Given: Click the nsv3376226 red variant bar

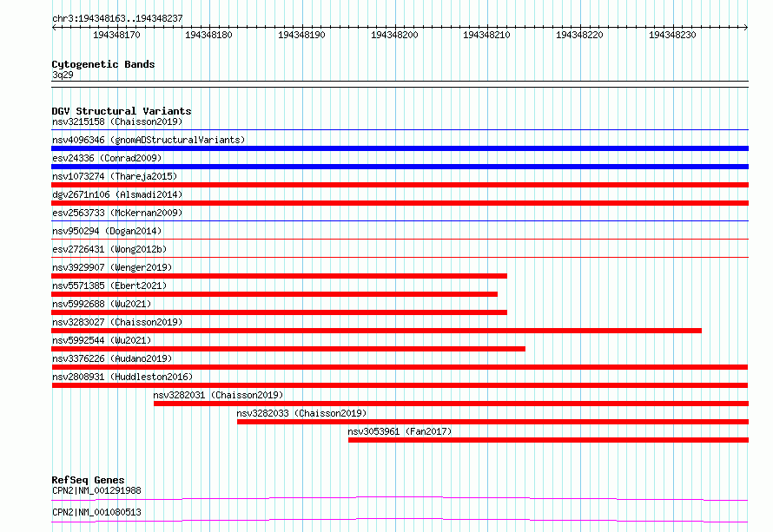Looking at the screenshot, I should (x=400, y=367).
